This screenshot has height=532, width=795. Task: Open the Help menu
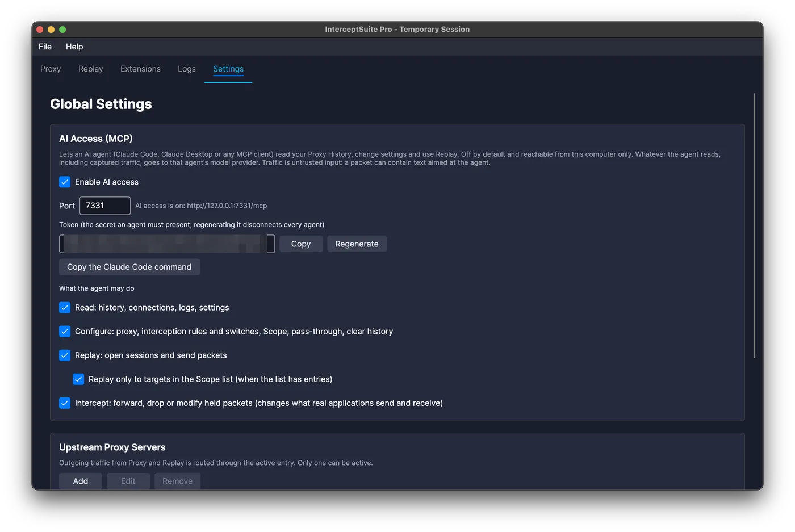(74, 47)
